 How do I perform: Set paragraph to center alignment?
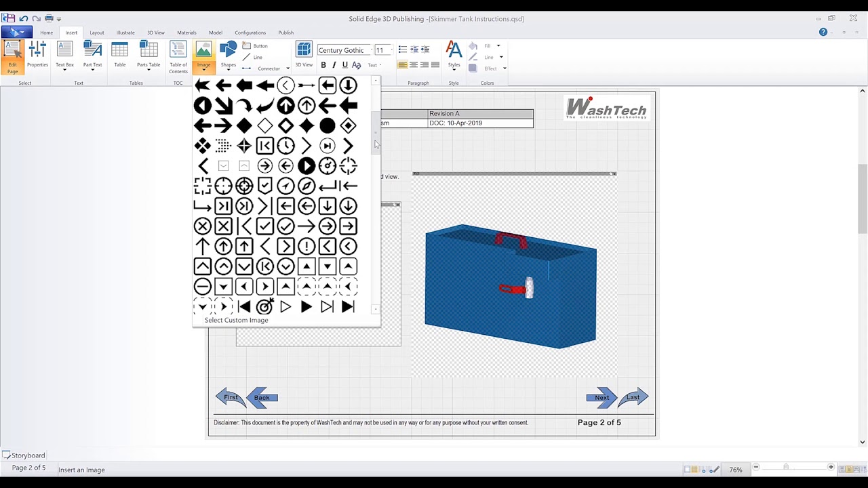[414, 65]
